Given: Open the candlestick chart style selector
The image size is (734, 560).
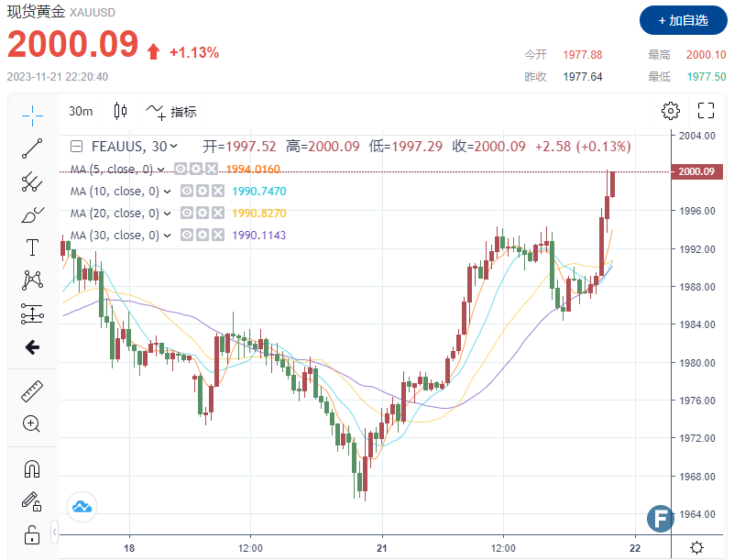Looking at the screenshot, I should (120, 112).
